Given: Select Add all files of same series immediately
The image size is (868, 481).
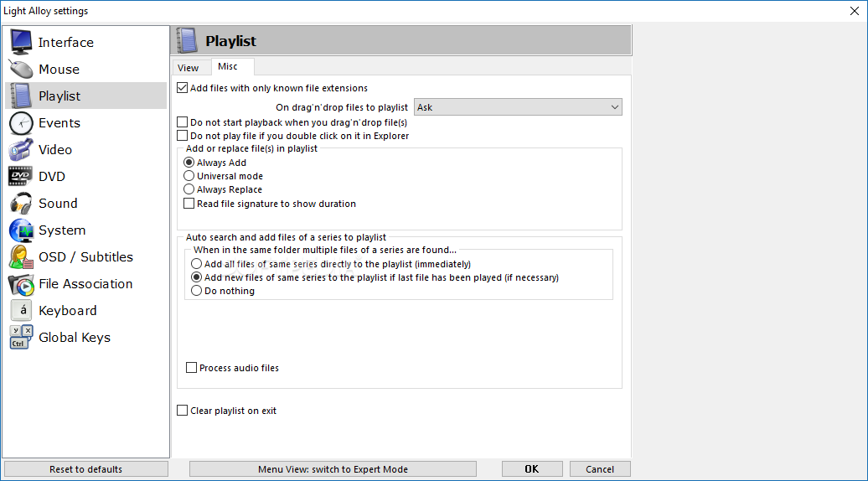Looking at the screenshot, I should coord(196,264).
